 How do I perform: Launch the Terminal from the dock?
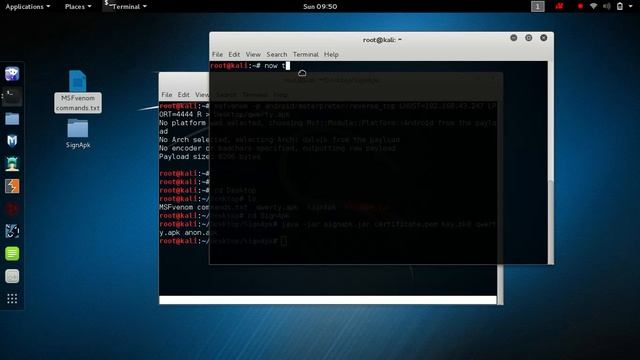pos(12,97)
